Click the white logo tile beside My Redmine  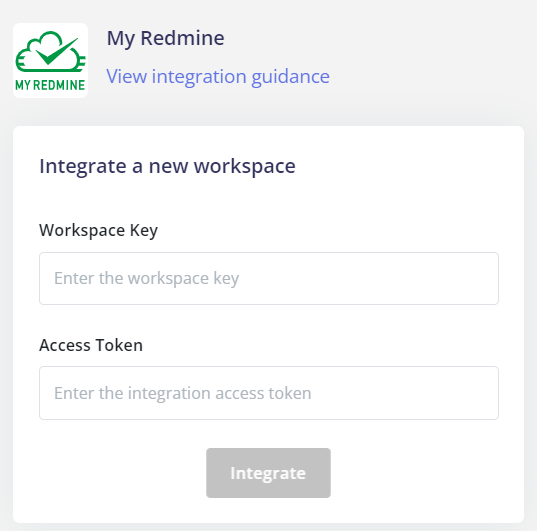tap(50, 61)
